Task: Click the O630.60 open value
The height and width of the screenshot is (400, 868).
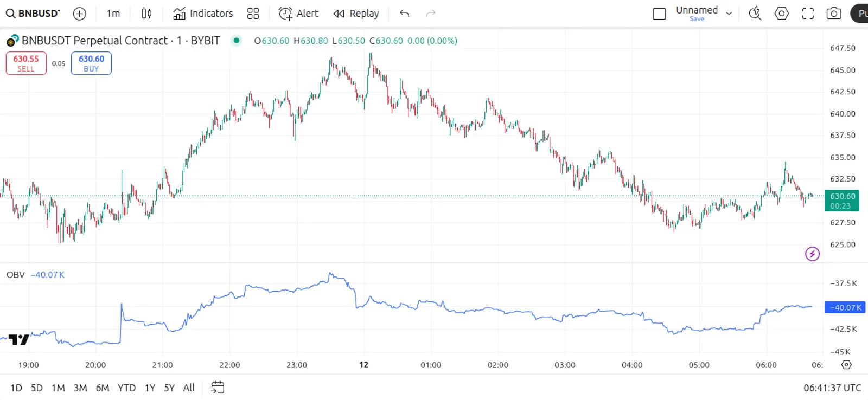Action: pyautogui.click(x=272, y=41)
